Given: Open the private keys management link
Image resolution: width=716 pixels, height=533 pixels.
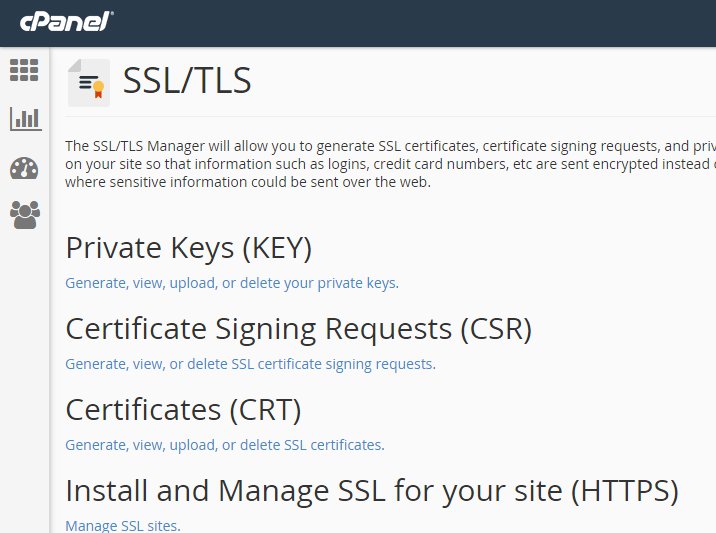Looking at the screenshot, I should [232, 283].
